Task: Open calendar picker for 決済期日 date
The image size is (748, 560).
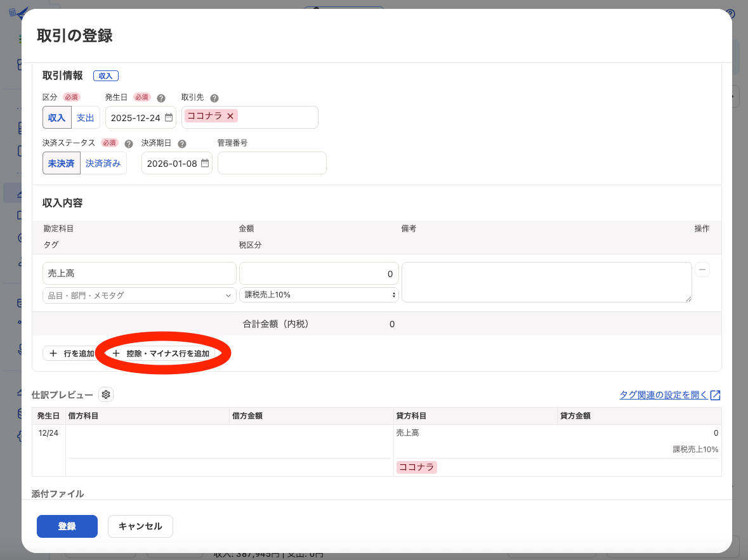Action: tap(205, 164)
